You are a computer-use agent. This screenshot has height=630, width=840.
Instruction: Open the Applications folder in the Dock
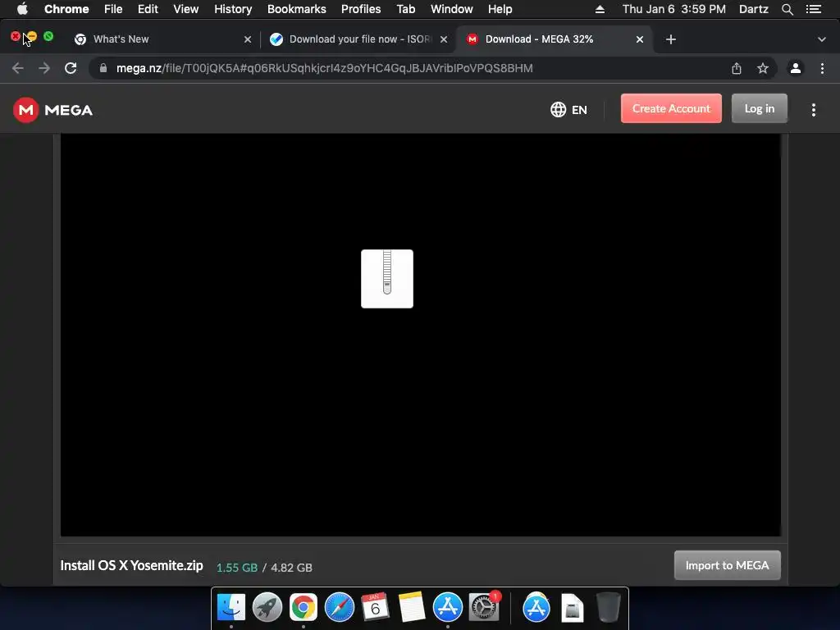pyautogui.click(x=536, y=608)
